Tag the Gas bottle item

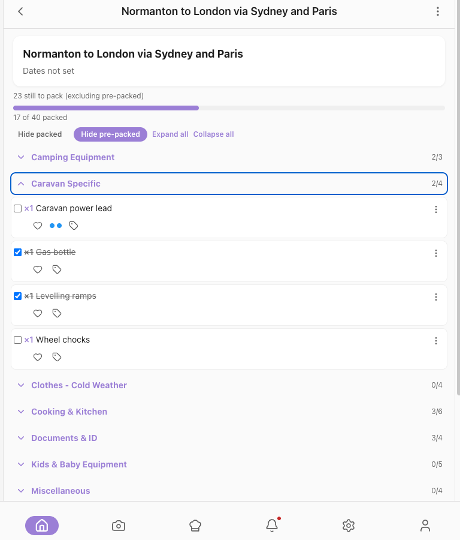click(x=56, y=270)
